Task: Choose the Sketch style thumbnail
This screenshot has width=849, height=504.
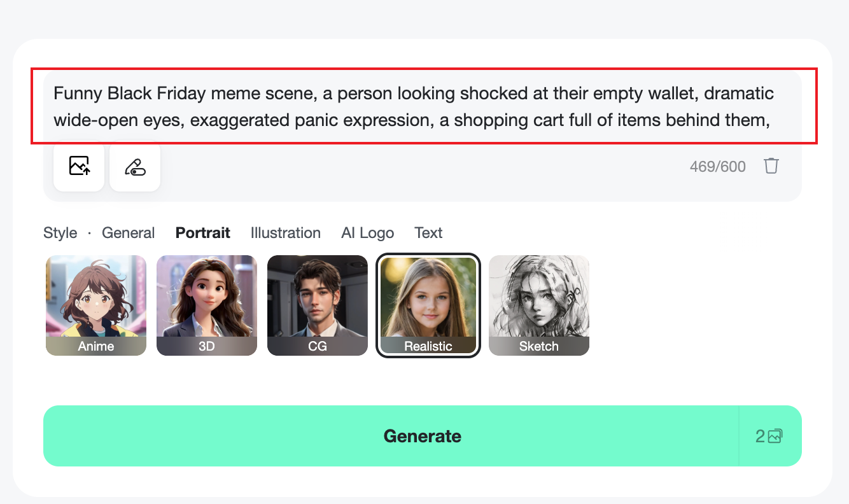Action: click(x=539, y=305)
